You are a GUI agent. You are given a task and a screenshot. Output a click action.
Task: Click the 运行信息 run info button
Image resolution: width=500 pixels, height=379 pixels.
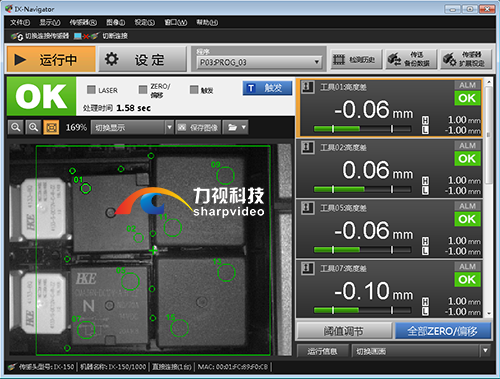click(322, 351)
